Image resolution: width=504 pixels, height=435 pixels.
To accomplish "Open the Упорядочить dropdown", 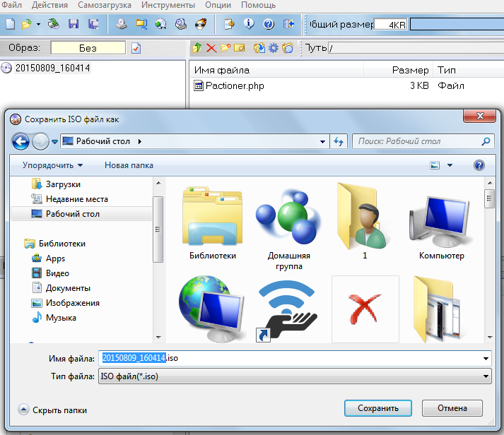I will click(52, 165).
